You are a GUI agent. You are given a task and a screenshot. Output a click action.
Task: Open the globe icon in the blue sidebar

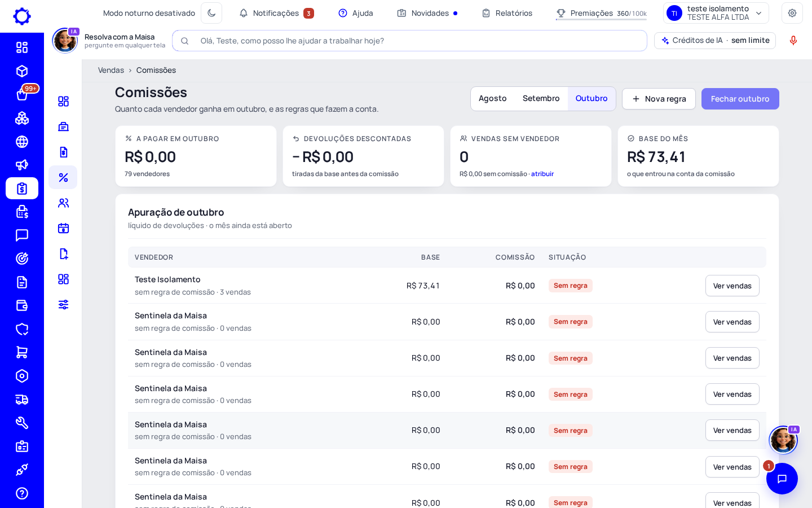(x=22, y=142)
